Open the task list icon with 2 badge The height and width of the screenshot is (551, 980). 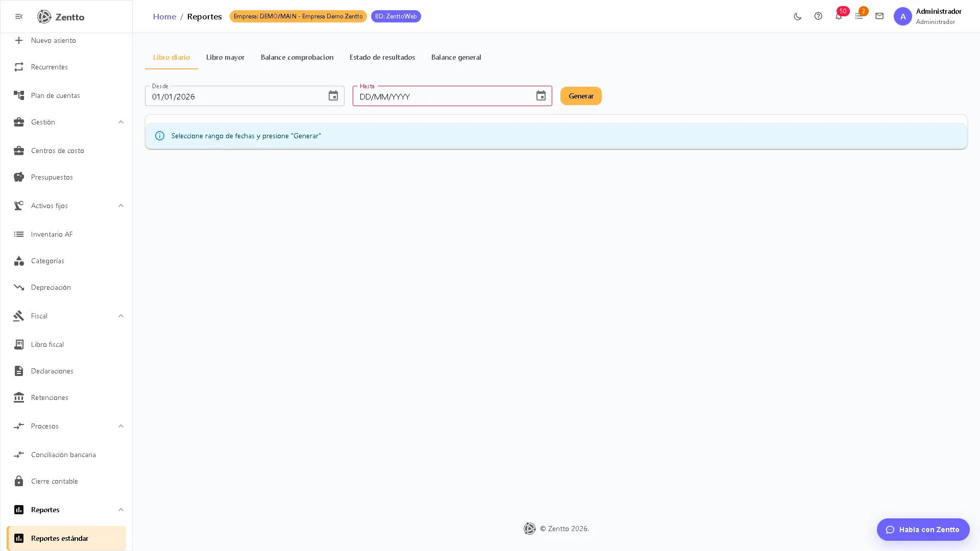coord(859,16)
